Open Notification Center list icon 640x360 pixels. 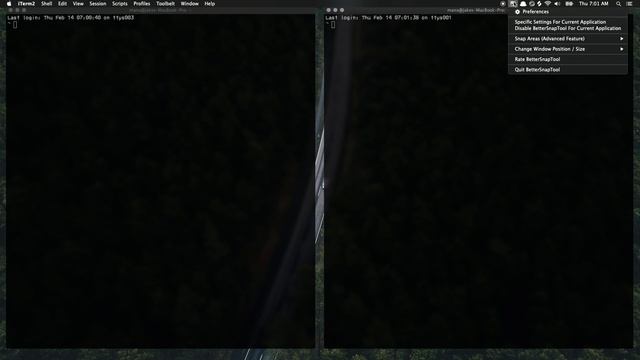coord(629,4)
